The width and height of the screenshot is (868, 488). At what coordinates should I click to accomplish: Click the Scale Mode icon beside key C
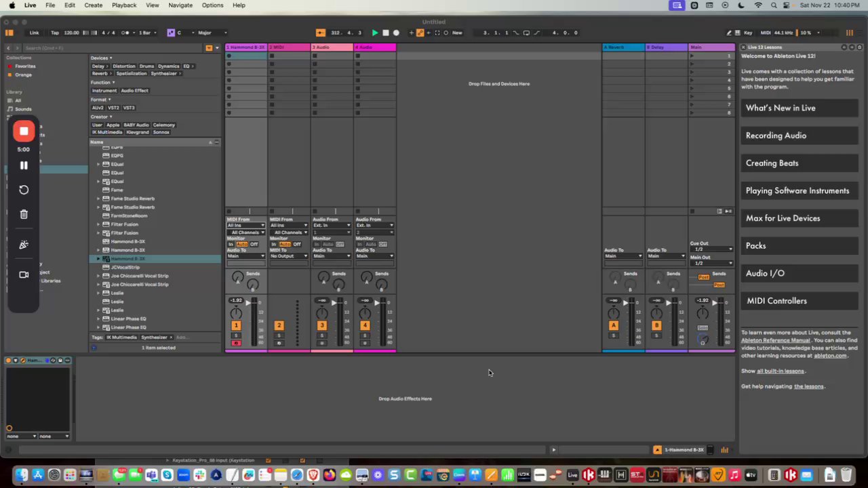click(x=170, y=33)
